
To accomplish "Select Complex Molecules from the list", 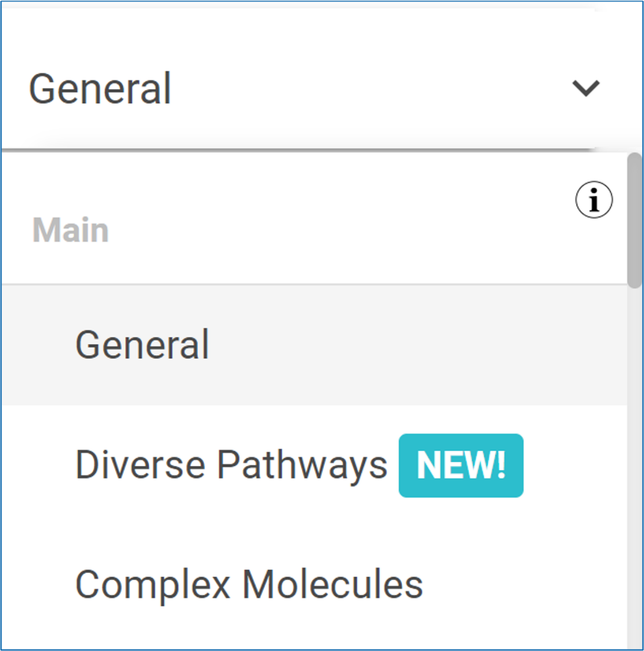I will coord(249,585).
